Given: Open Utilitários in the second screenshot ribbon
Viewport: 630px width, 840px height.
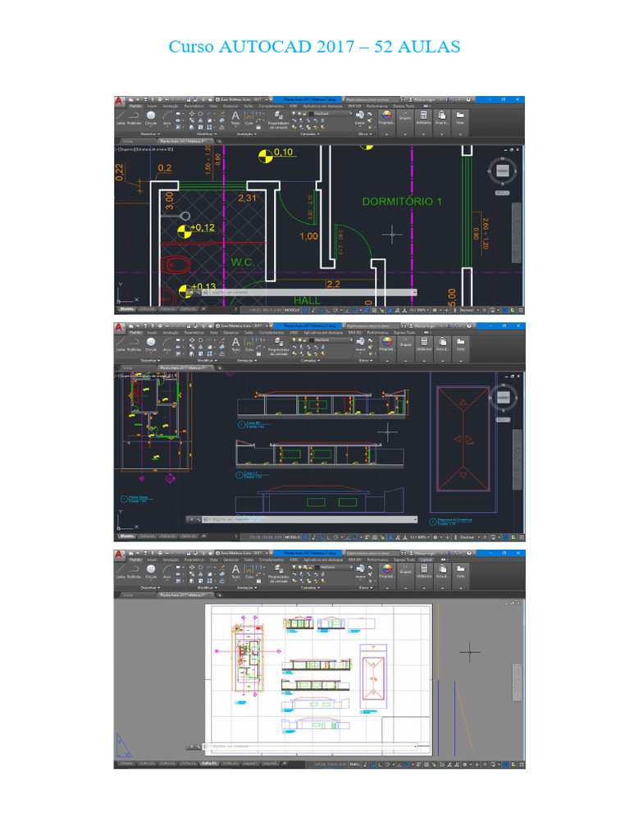Looking at the screenshot, I should click(424, 344).
